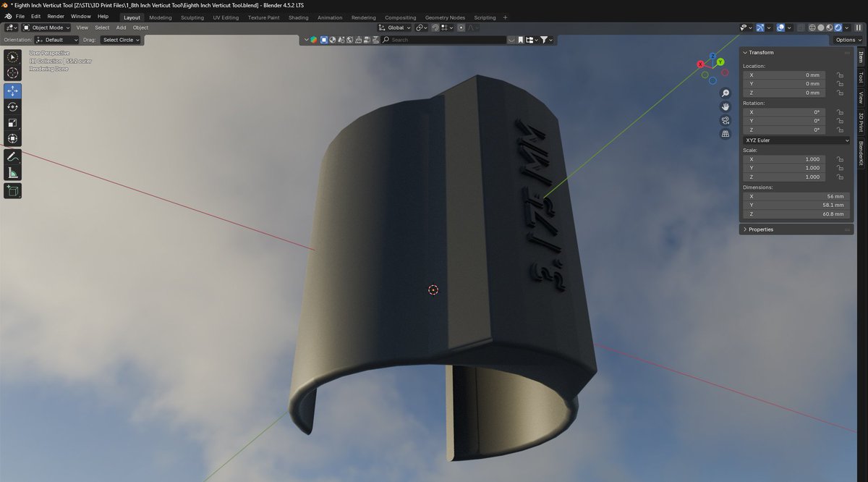Click the Dimensions Z 60.8 mm field
868x482 pixels.
796,214
